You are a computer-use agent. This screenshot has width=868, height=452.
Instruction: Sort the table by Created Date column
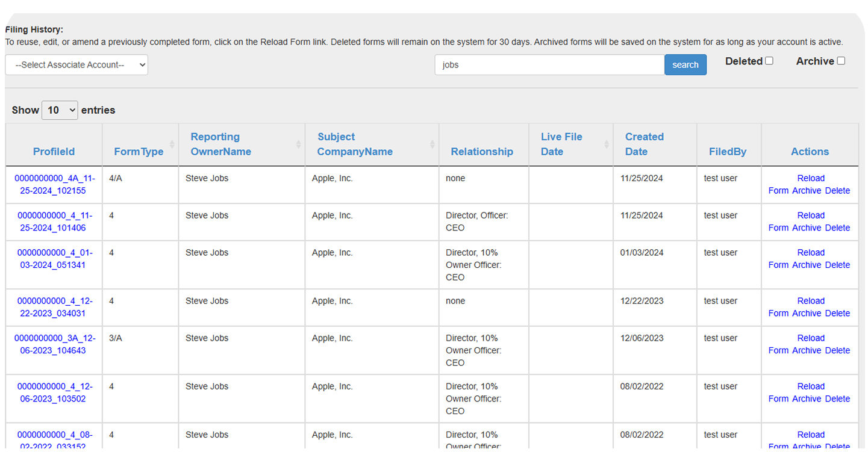(644, 144)
